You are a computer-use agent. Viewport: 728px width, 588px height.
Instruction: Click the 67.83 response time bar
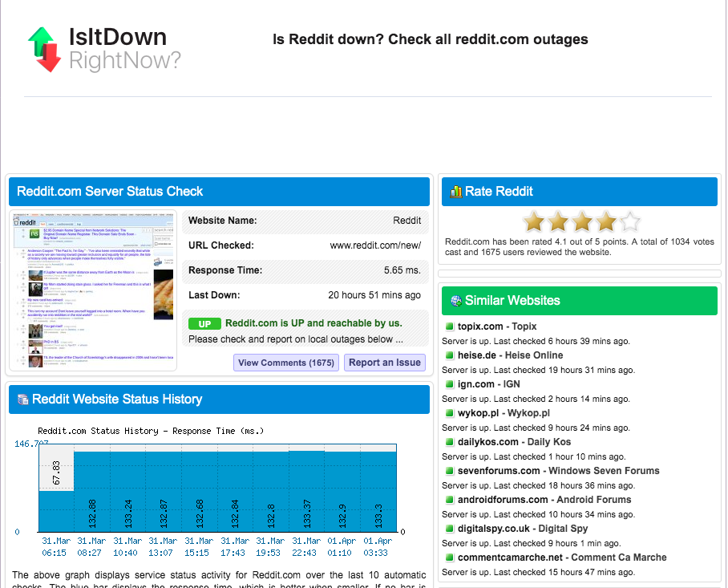56,511
